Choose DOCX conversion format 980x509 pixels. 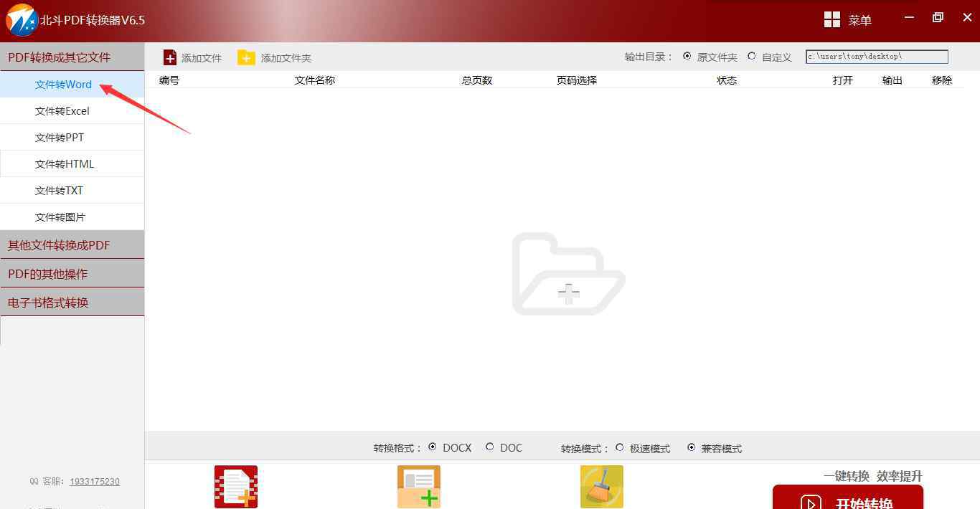click(433, 447)
